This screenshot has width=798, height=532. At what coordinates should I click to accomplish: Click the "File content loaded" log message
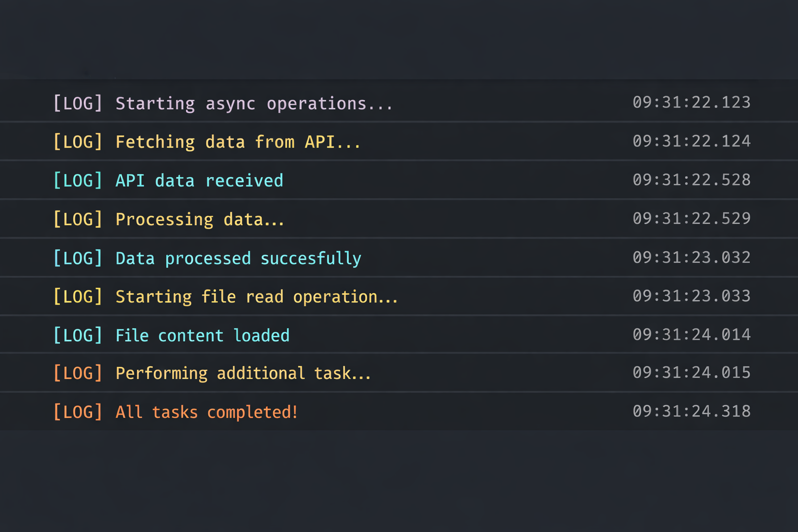tap(202, 335)
